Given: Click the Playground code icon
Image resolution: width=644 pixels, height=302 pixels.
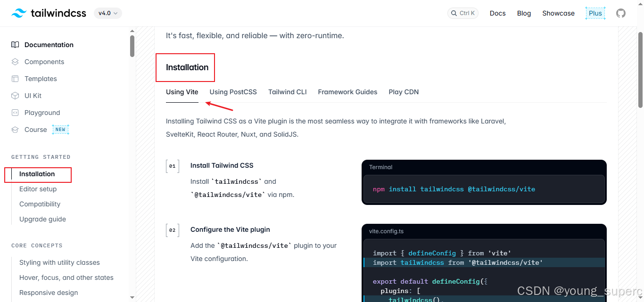Looking at the screenshot, I should 15,113.
